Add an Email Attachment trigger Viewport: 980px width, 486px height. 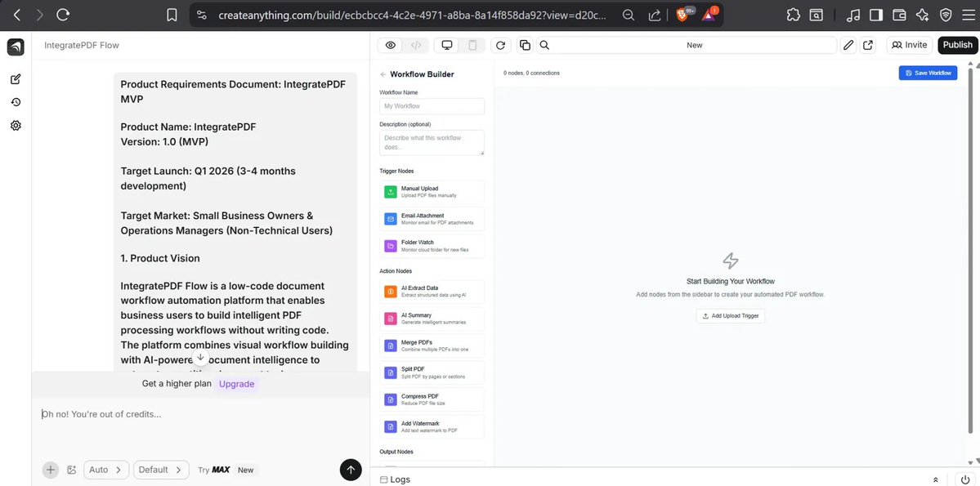pyautogui.click(x=433, y=219)
